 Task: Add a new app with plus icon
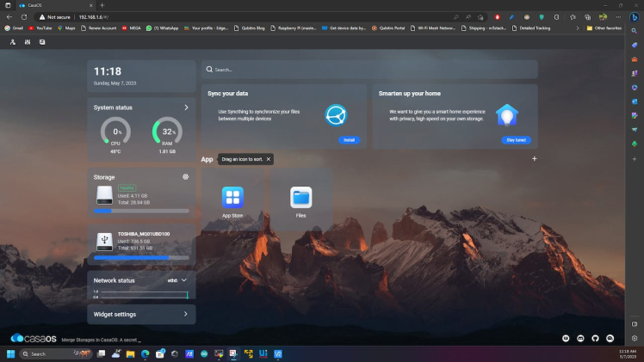tap(534, 159)
